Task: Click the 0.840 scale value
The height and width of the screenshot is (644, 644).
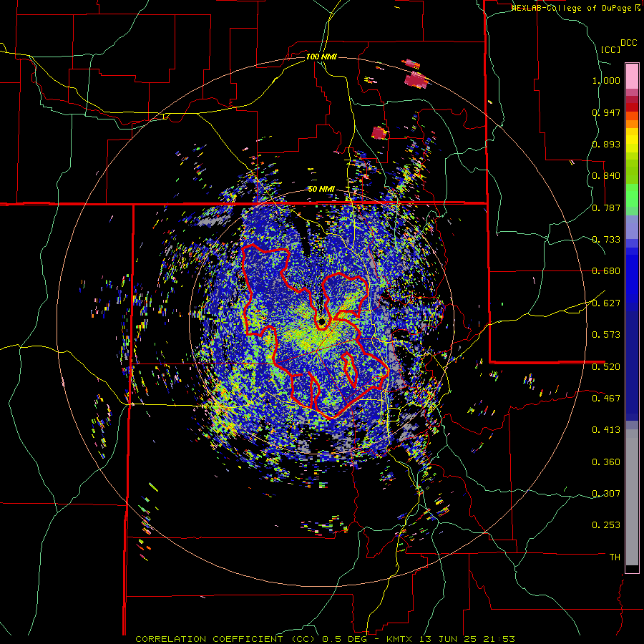Action: 606,176
